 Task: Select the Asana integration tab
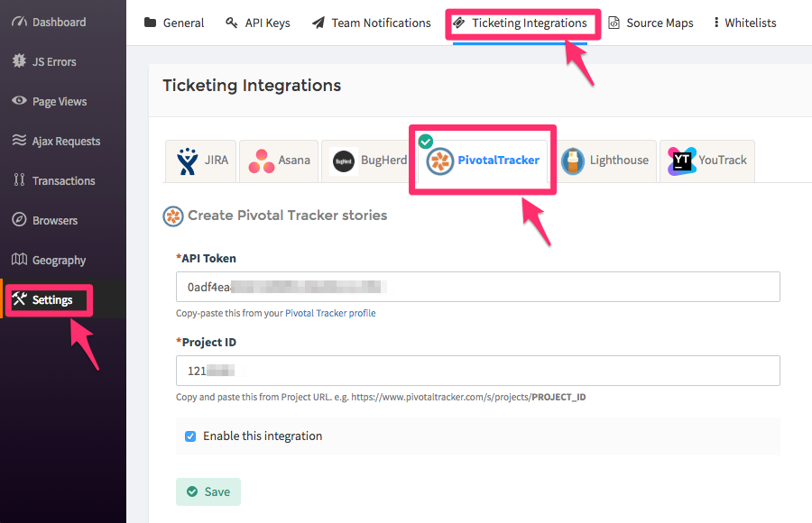[279, 161]
